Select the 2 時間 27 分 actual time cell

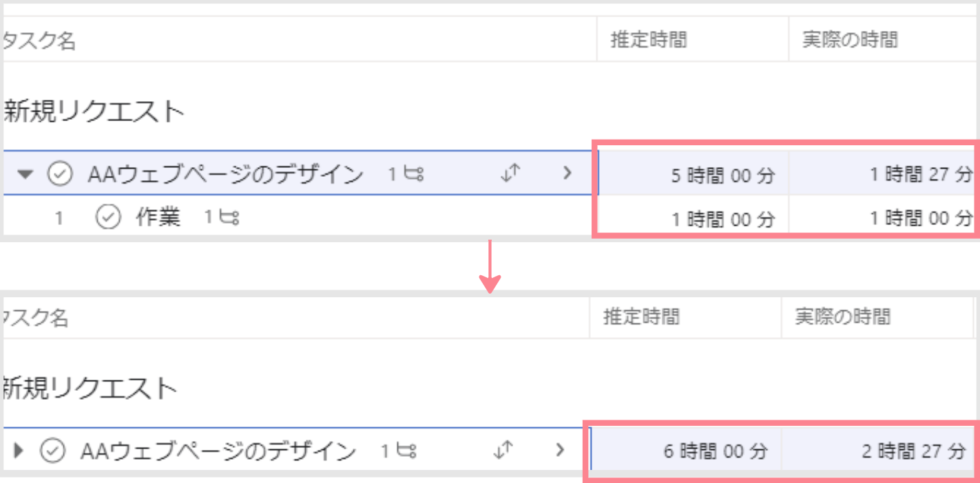878,451
